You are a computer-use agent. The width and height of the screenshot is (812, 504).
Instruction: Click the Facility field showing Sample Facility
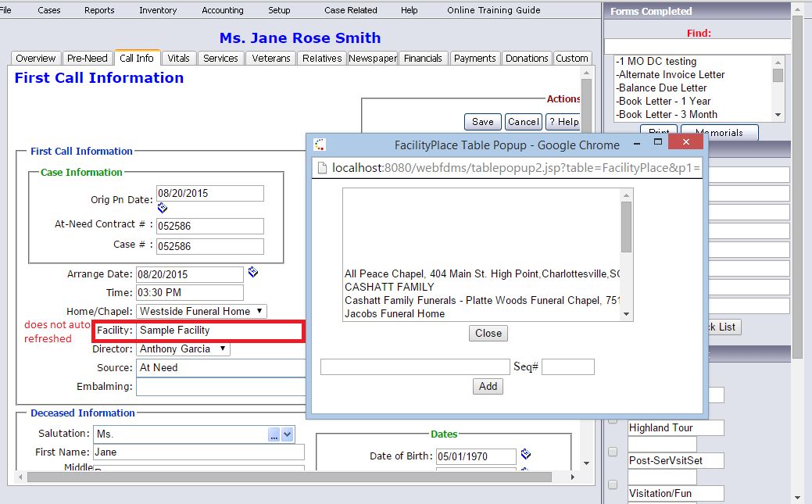(220, 331)
